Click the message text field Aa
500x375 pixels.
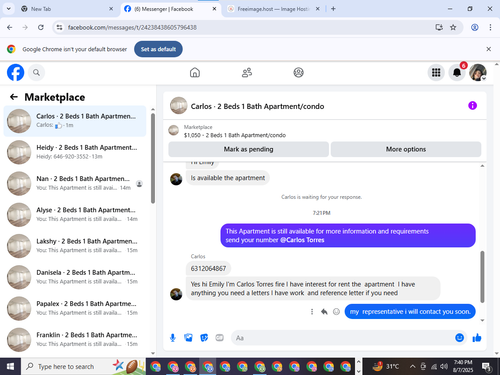(x=343, y=338)
